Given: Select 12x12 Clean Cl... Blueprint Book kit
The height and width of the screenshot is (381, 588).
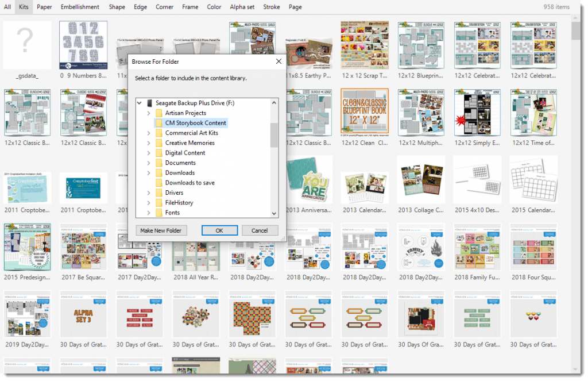Looking at the screenshot, I should click(365, 113).
